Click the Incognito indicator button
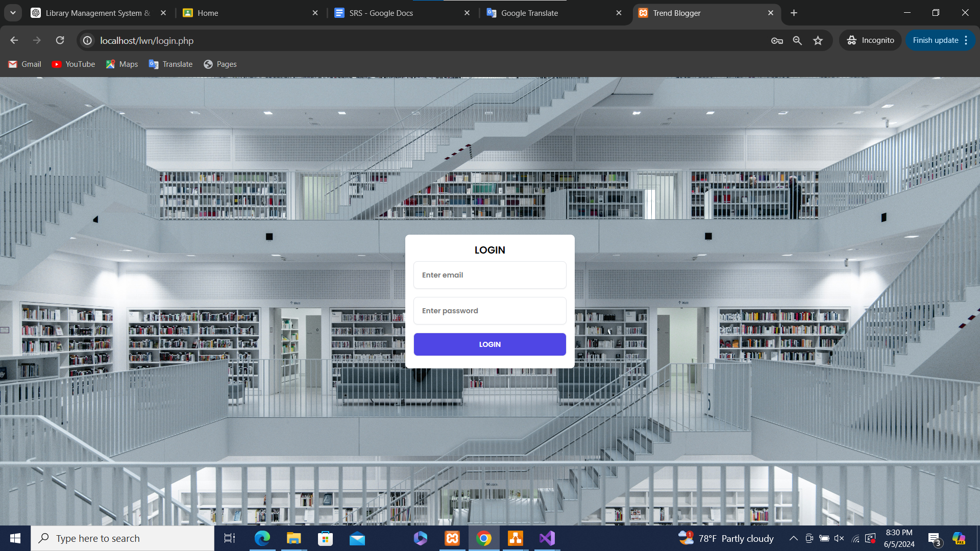 click(870, 40)
